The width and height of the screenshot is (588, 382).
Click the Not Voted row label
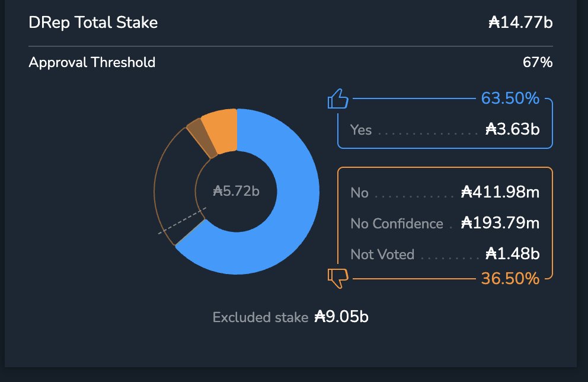coord(382,254)
